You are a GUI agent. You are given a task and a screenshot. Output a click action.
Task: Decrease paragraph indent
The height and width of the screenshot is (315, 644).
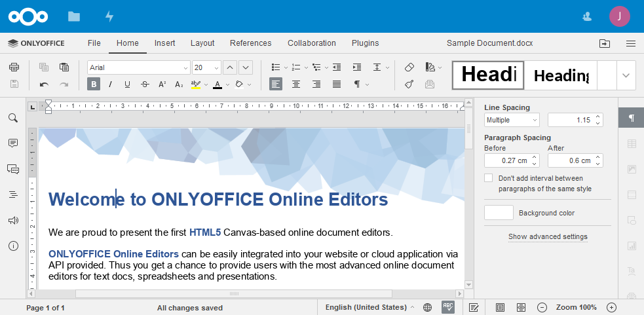(337, 67)
